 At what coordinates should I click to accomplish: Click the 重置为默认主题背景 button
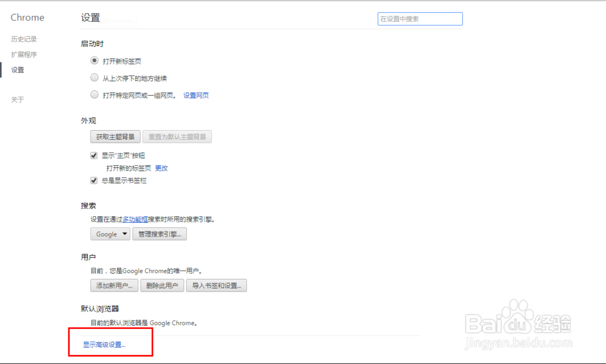(x=177, y=137)
